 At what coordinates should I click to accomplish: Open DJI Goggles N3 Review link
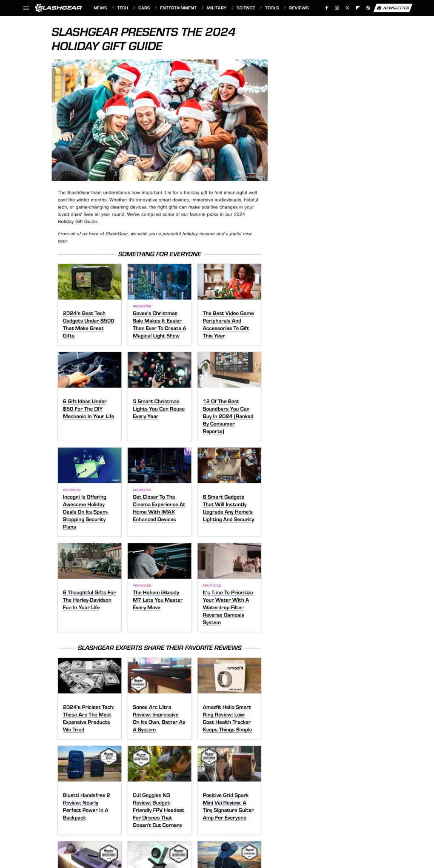(158, 810)
